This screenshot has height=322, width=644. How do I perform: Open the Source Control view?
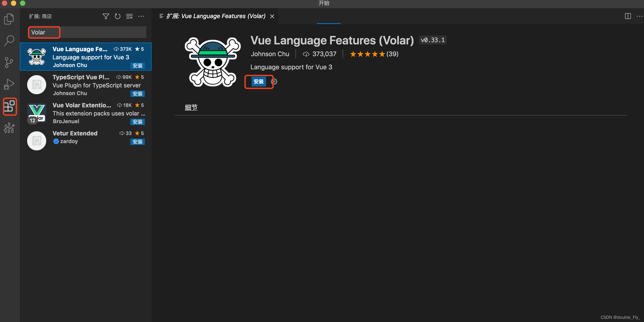tap(9, 62)
